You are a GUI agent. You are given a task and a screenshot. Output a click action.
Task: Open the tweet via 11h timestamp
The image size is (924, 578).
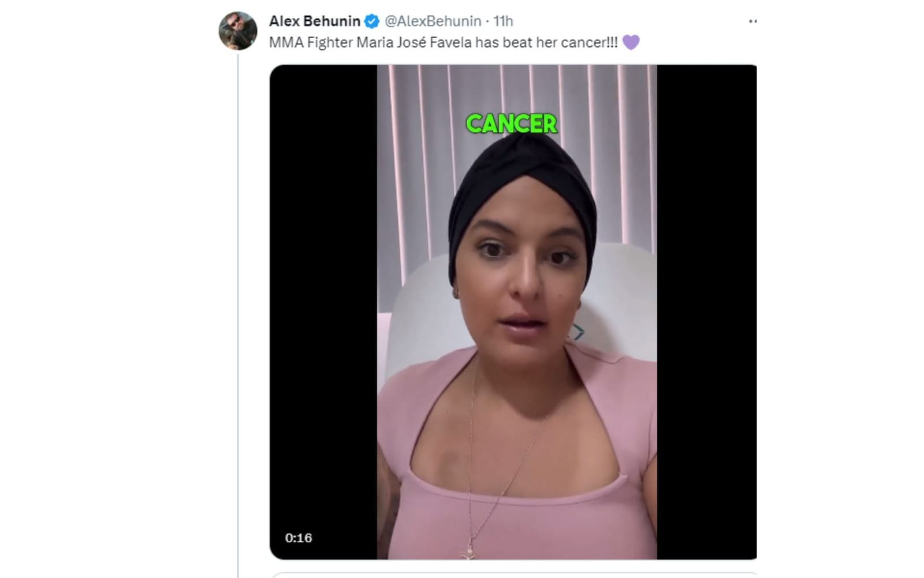(503, 21)
